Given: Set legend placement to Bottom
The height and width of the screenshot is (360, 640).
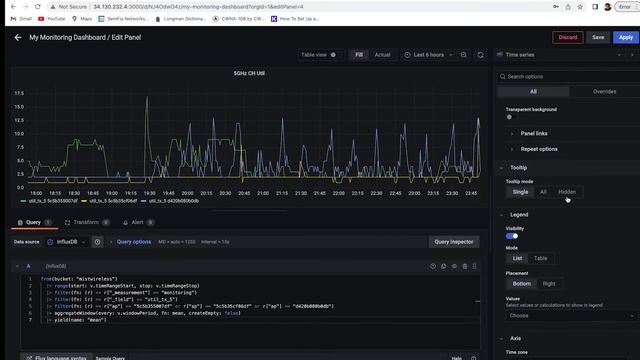Looking at the screenshot, I should [522, 284].
